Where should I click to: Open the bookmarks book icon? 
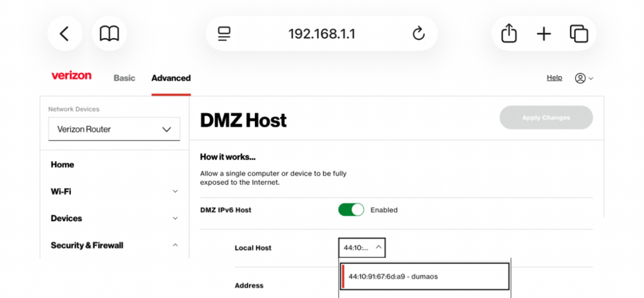[x=109, y=34]
